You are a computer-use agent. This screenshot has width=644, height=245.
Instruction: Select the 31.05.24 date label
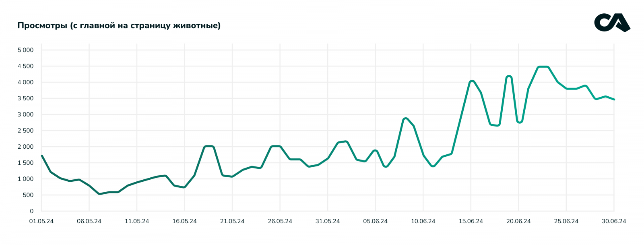[x=328, y=221]
